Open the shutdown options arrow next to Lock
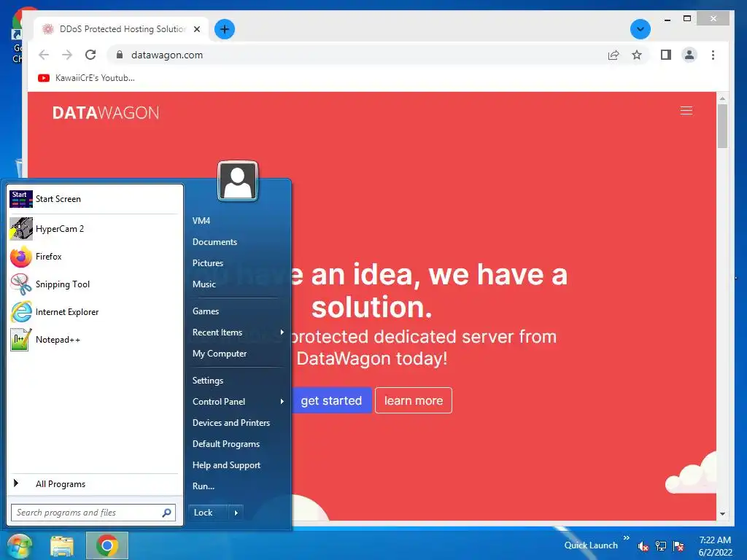Screen dimensions: 747x560 236,513
